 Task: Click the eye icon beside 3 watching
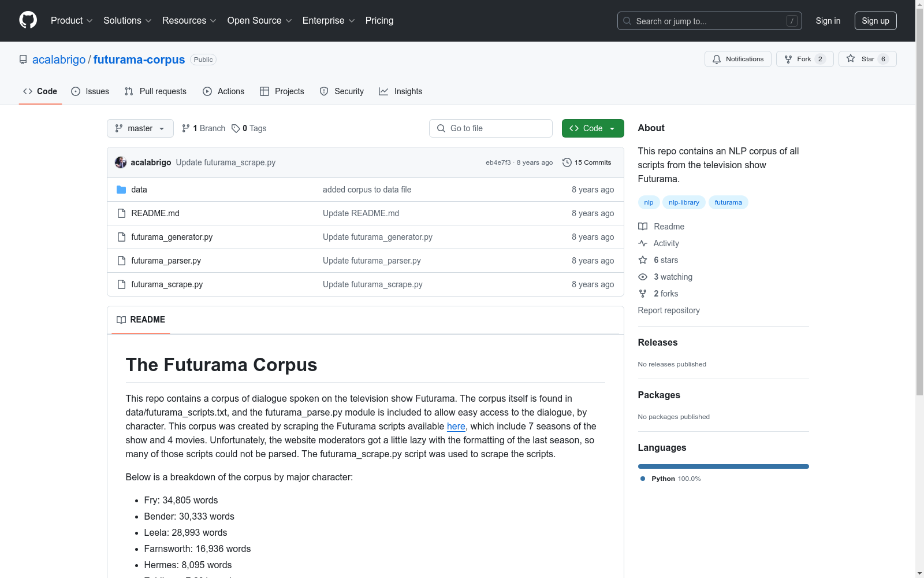[x=643, y=277]
